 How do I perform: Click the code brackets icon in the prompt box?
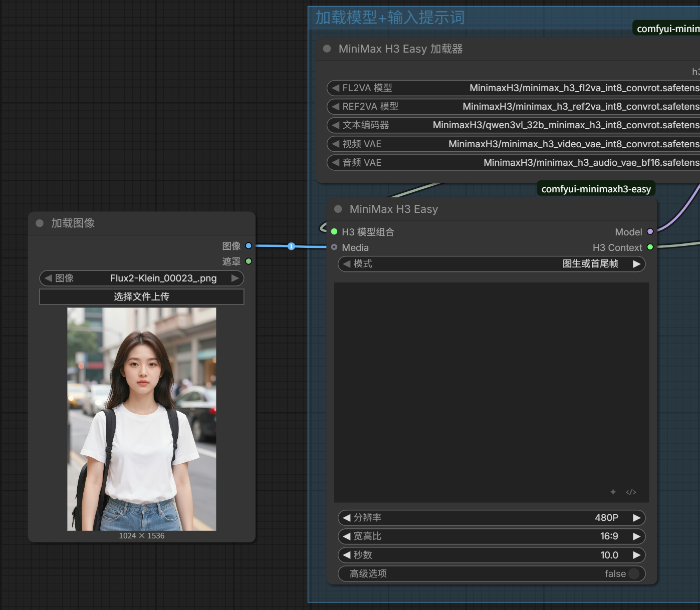(x=631, y=492)
